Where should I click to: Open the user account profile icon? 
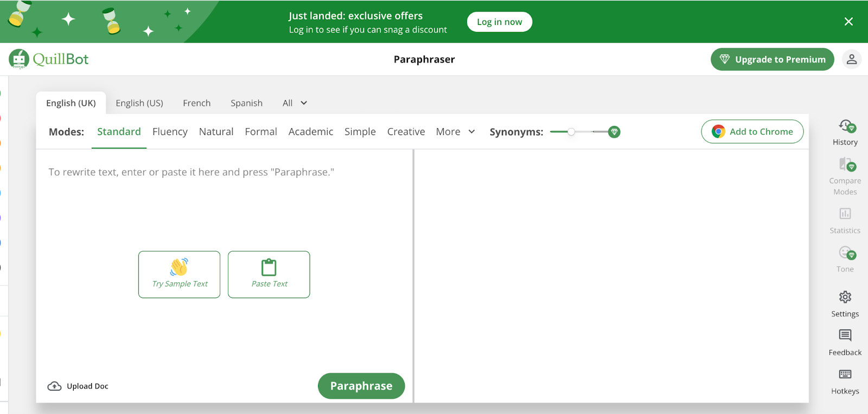click(851, 59)
